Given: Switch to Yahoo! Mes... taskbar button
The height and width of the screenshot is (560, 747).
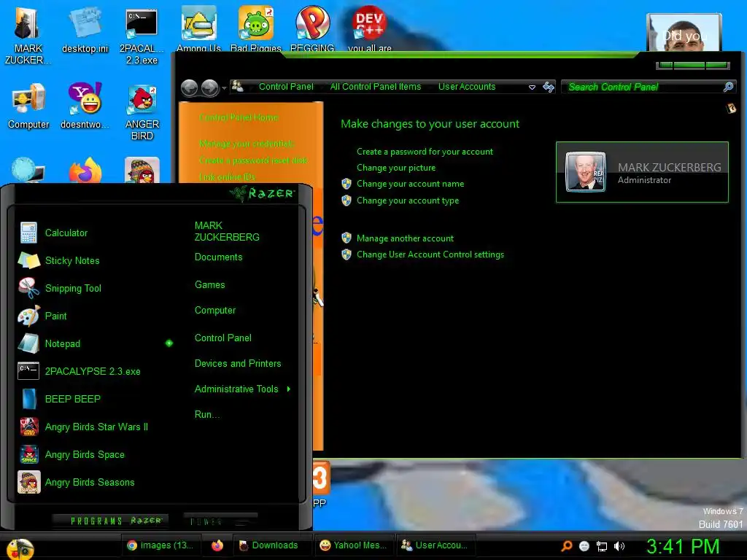Looking at the screenshot, I should pyautogui.click(x=354, y=545).
